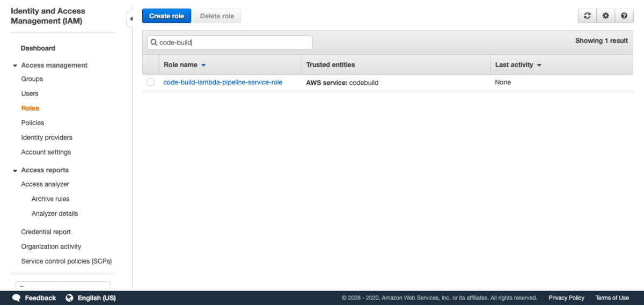Collapse the Access management section

15,66
